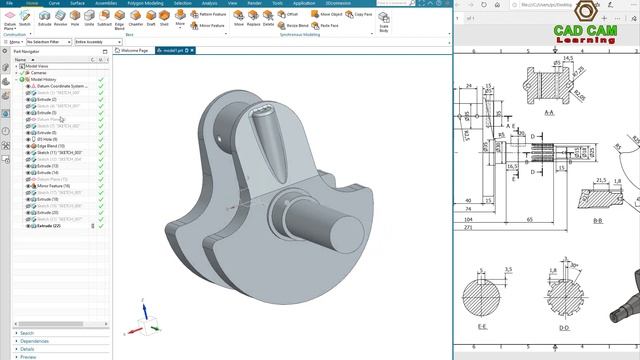Screen dimensions: 640x360
Task: Click the Paste Face tool
Action: point(325,25)
